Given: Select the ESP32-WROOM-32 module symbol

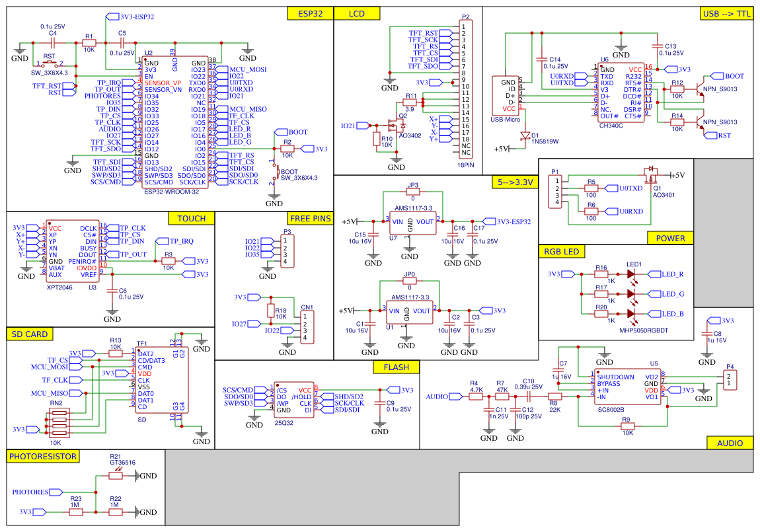Looking at the screenshot, I should [175, 122].
